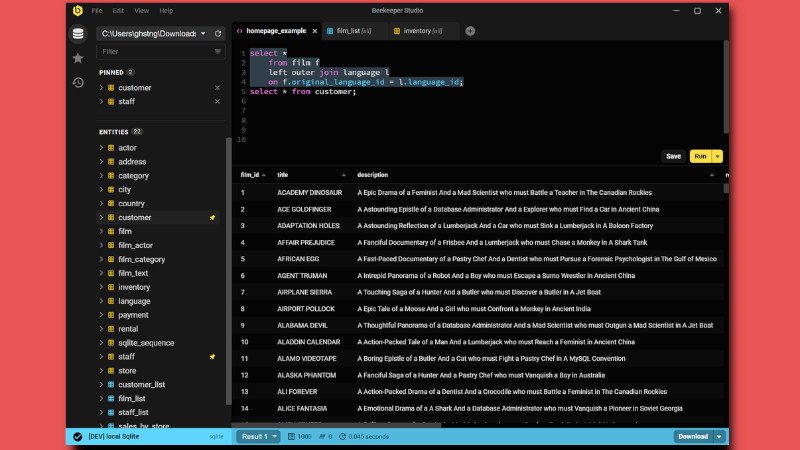Refresh the database connection list
The height and width of the screenshot is (450, 800).
point(218,34)
